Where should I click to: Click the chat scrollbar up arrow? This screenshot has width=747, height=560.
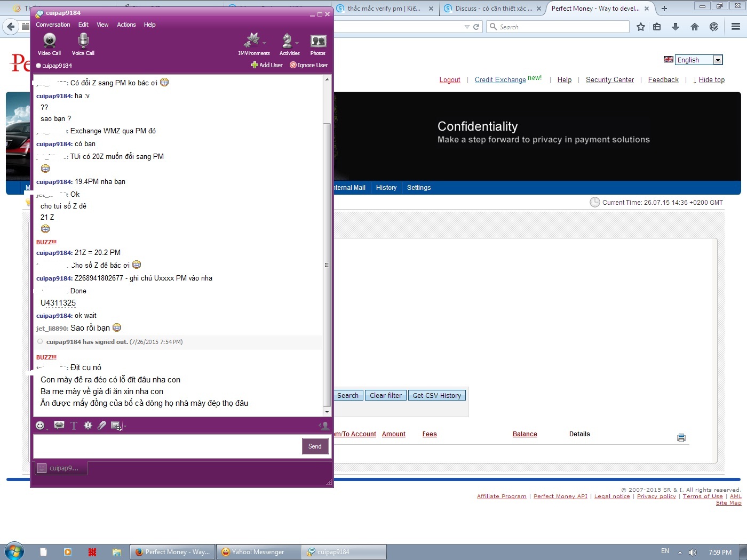pos(327,79)
